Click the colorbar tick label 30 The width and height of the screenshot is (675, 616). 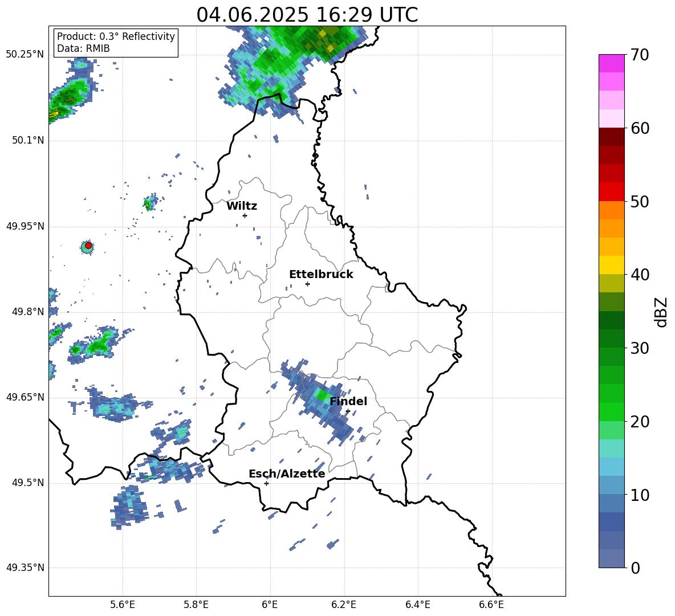tap(640, 348)
